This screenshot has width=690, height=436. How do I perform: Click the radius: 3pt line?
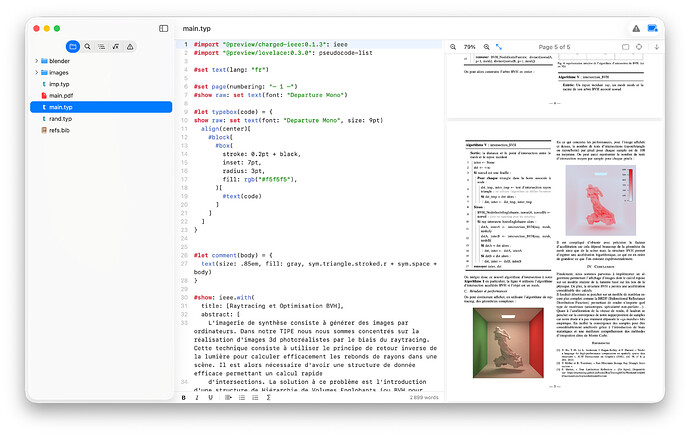243,171
